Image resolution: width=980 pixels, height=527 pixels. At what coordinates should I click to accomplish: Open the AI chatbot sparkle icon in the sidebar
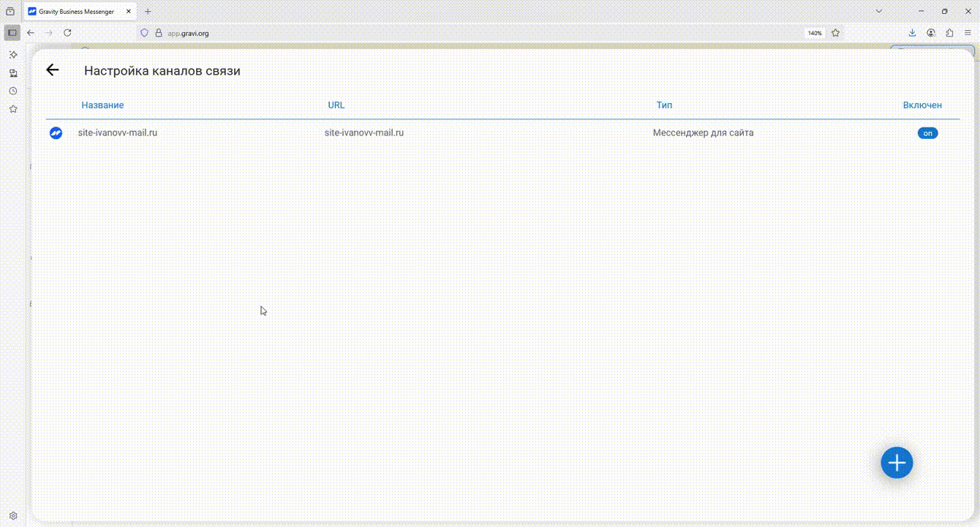(x=12, y=55)
